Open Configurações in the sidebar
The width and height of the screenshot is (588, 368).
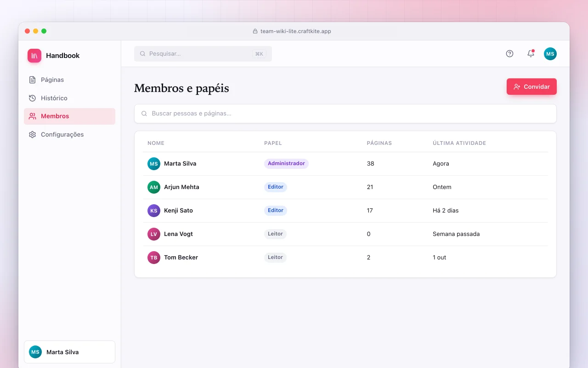pos(69,135)
